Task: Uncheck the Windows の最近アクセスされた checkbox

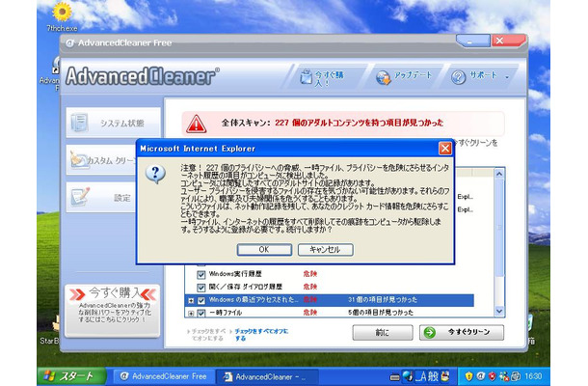Action: [x=201, y=300]
